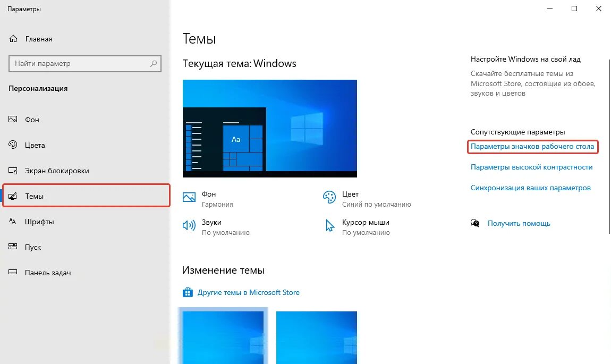This screenshot has width=611, height=364.
Task: Click the mouse cursor icon beside Курсор мыши
Action: [x=329, y=225]
